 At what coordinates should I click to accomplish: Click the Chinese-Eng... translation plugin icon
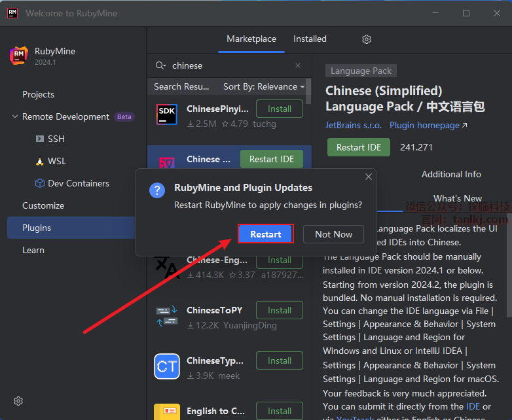167,268
